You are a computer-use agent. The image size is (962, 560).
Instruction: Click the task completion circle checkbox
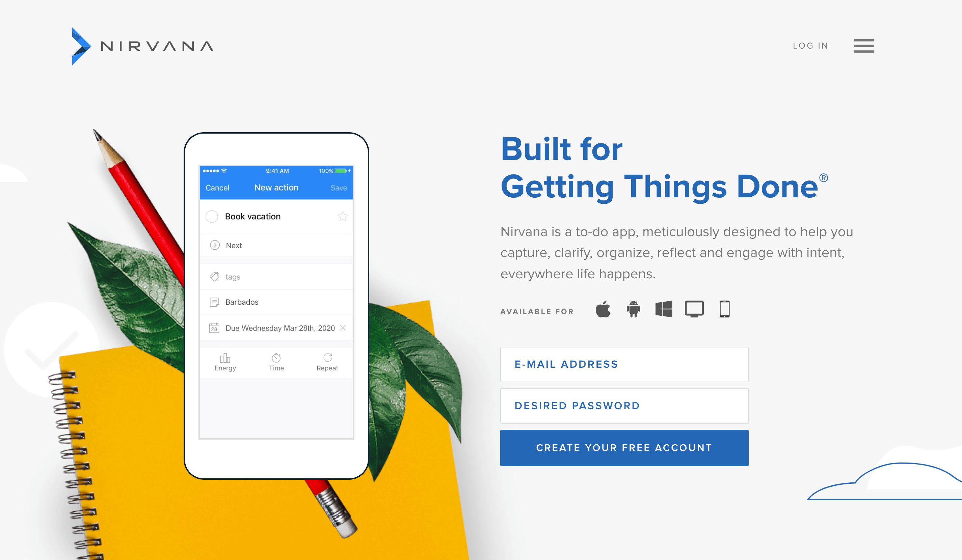[x=213, y=216]
